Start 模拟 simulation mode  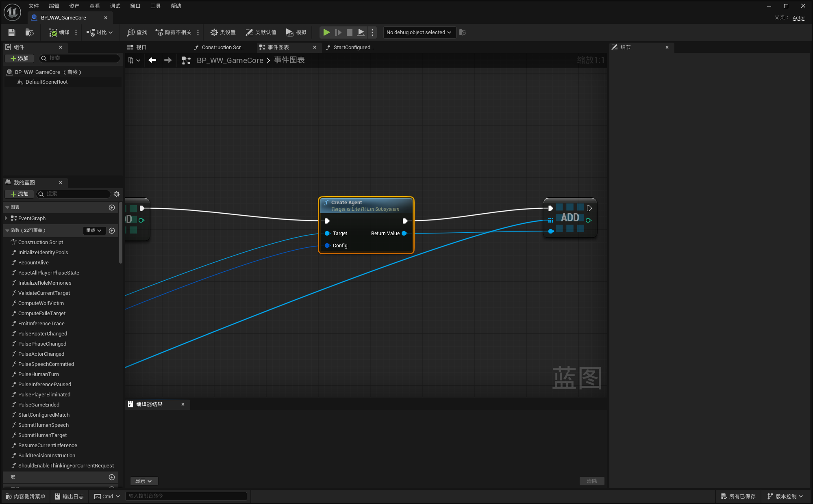(296, 32)
